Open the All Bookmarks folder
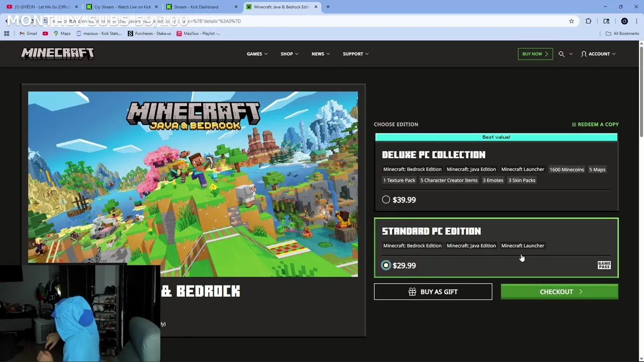 point(622,33)
